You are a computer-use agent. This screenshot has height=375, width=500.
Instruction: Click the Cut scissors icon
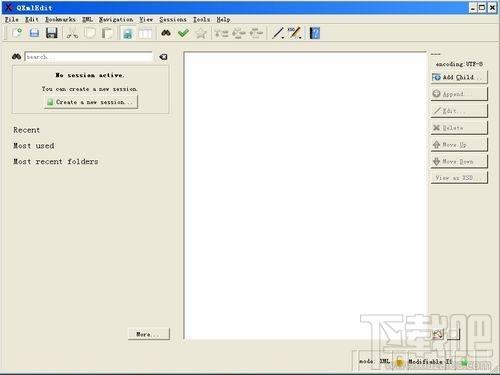coord(72,33)
